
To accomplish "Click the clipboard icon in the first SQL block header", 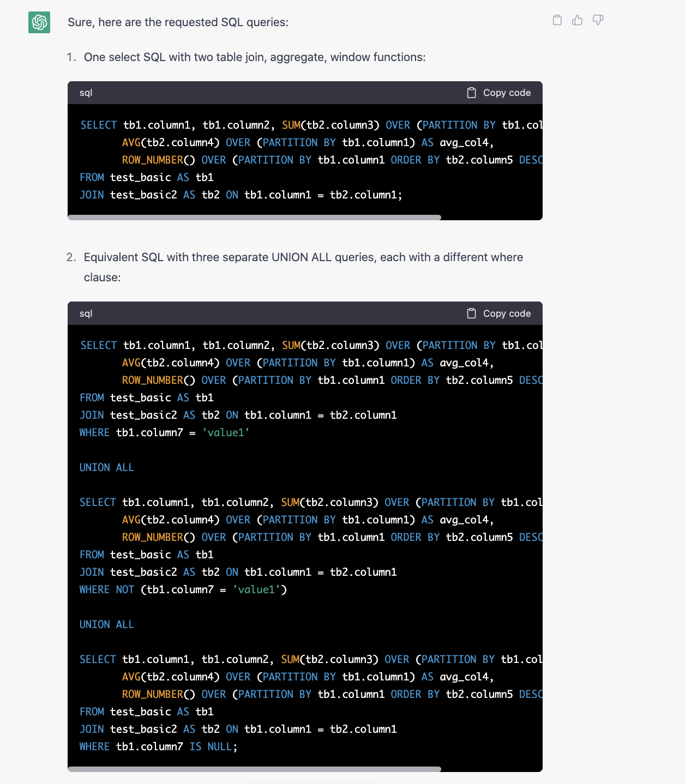I will click(x=471, y=93).
